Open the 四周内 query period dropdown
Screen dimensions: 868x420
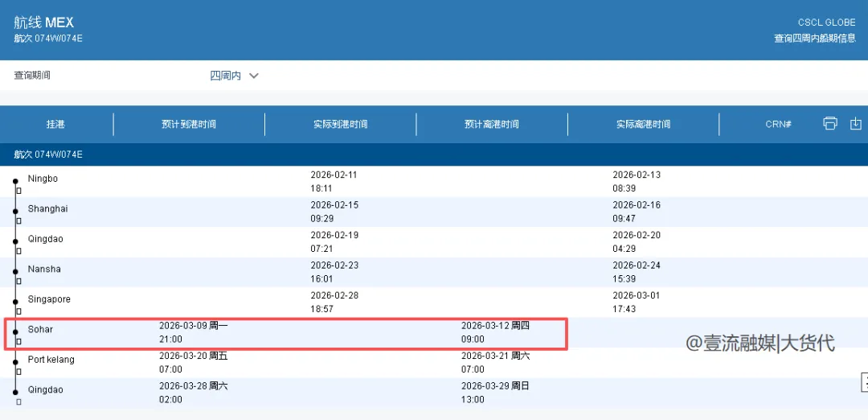pyautogui.click(x=234, y=76)
